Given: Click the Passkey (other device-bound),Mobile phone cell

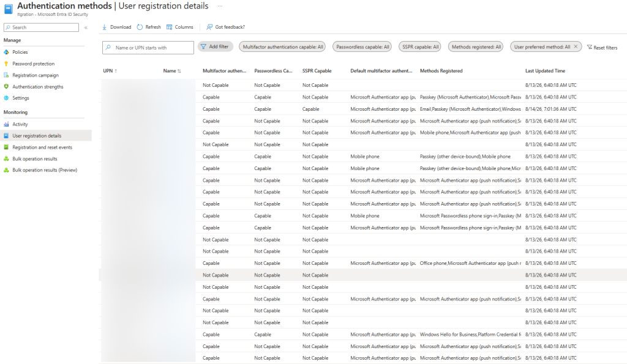Looking at the screenshot, I should click(465, 157).
